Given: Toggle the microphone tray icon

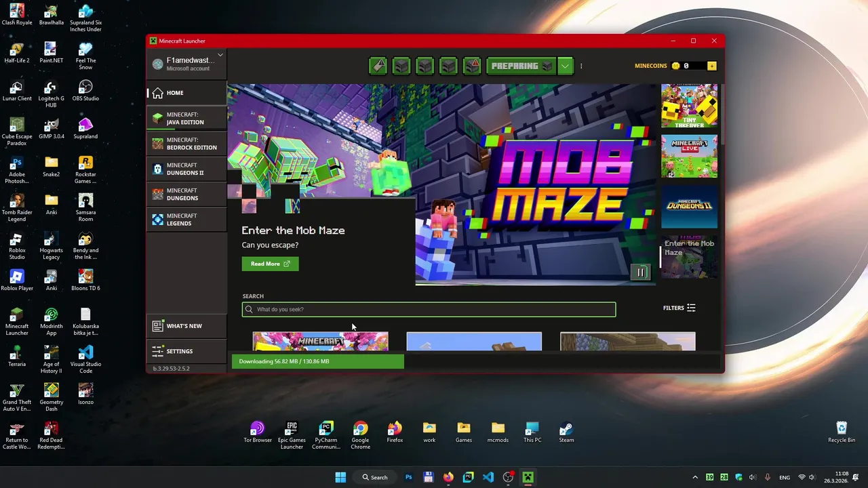Looking at the screenshot, I should click(768, 477).
